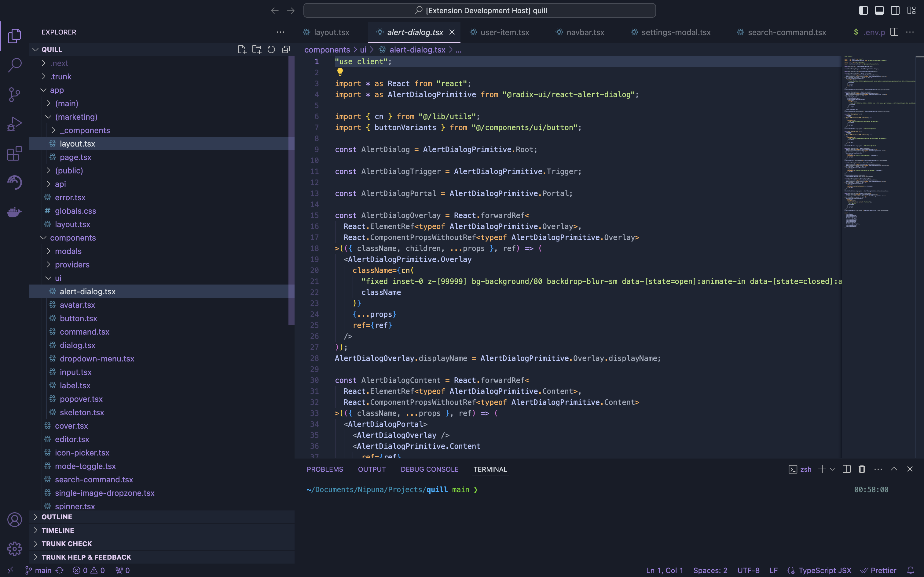The image size is (924, 577).
Task: Open the PROBLEMS panel tab
Action: click(x=325, y=469)
